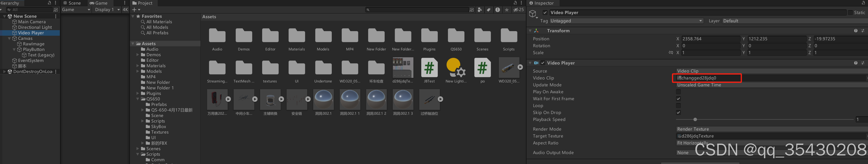Open the Hierarchy panel options menu

point(56,3)
